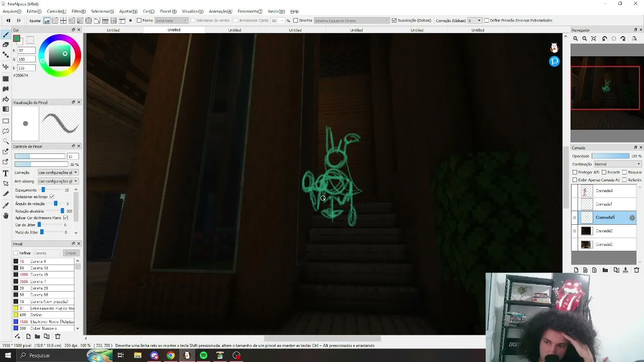Select the Cyber Numbers brush
This screenshot has width=644, height=362.
coord(44,328)
